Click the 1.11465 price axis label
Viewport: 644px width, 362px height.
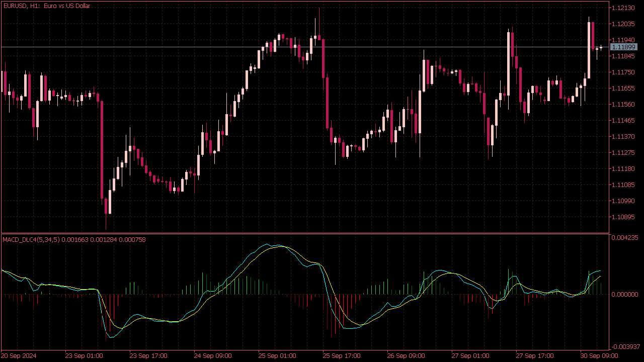pyautogui.click(x=623, y=121)
